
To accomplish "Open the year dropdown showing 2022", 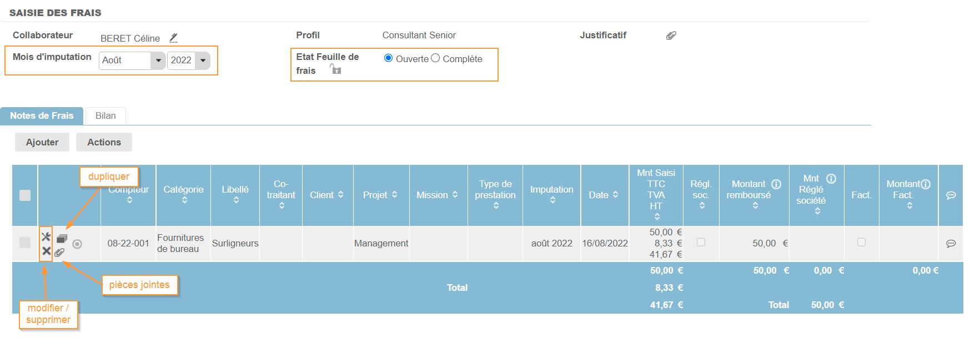I will tap(188, 60).
